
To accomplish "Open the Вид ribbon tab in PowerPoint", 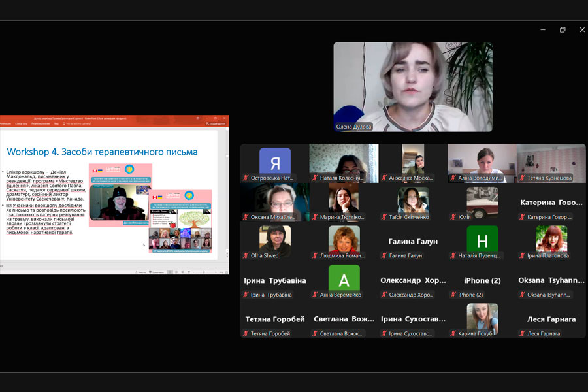I will coord(56,123).
